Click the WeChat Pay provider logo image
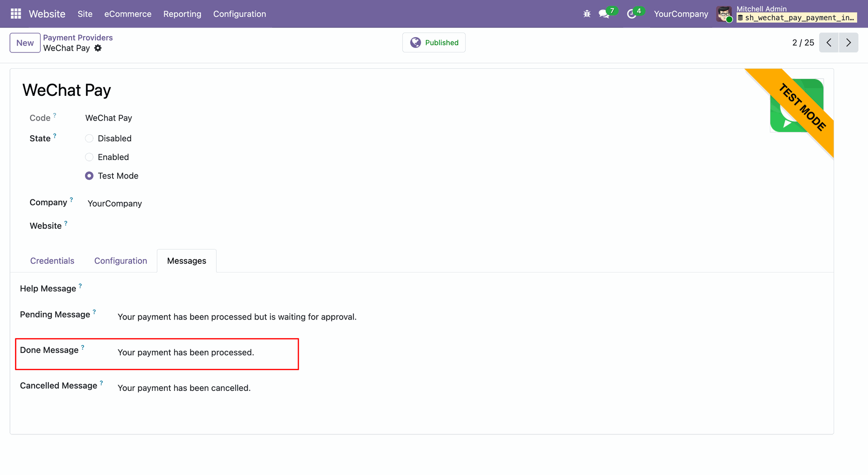 (x=797, y=105)
